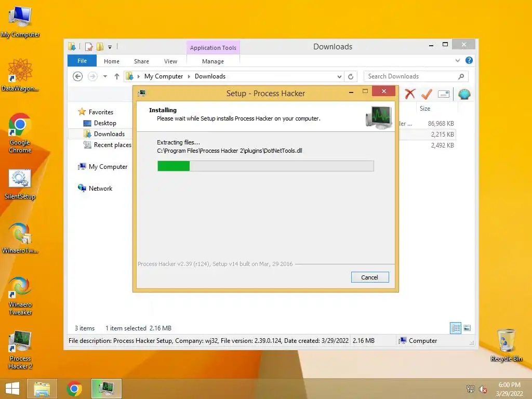Viewport: 532px width, 399px height.
Task: Open WinaeroTw... installer desktop icon
Action: [20, 238]
